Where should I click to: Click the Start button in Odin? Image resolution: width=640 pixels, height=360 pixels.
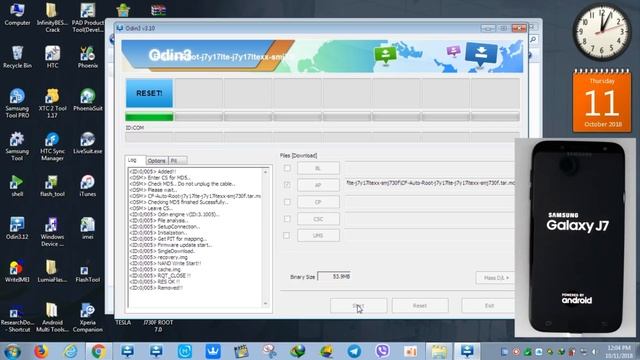(x=358, y=305)
